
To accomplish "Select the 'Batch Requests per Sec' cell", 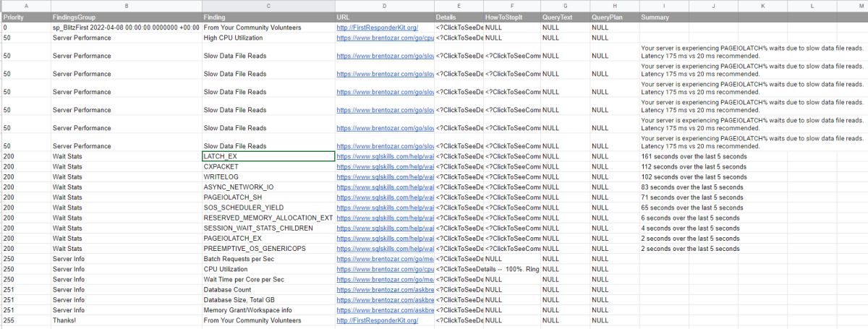I will (x=268, y=259).
